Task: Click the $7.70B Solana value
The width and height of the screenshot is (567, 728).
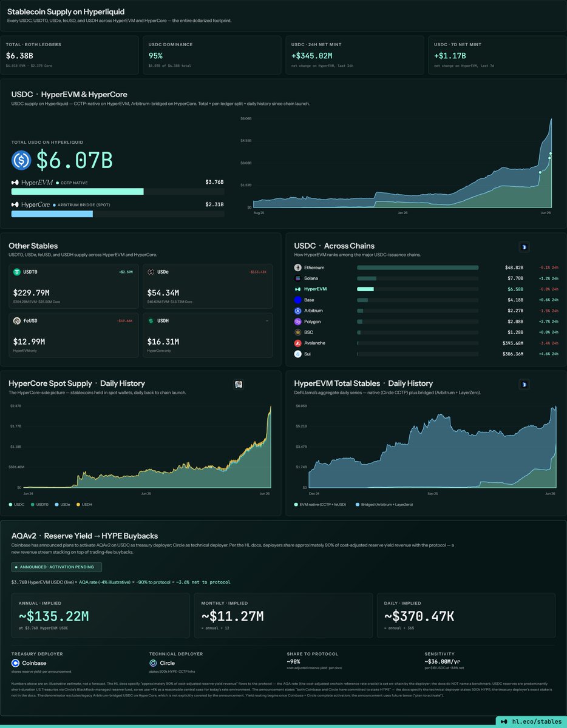Action: pos(515,278)
